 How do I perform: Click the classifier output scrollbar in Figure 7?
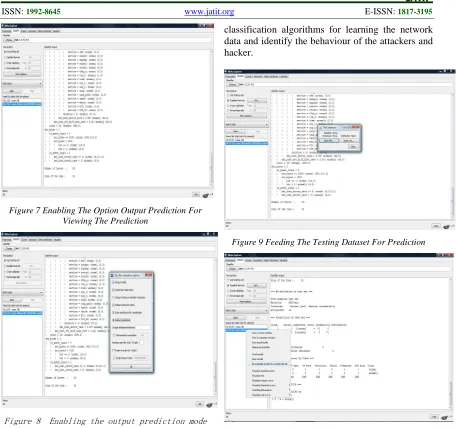click(211, 118)
